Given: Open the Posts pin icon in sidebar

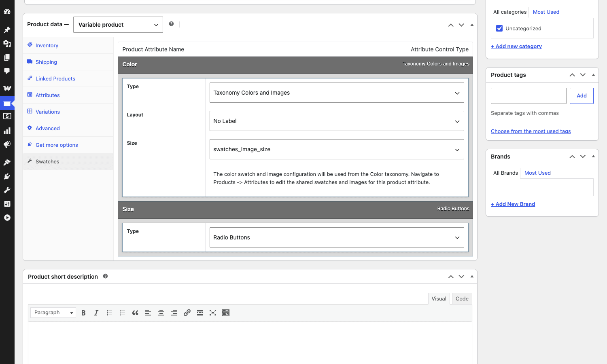Looking at the screenshot, I should pos(7,30).
